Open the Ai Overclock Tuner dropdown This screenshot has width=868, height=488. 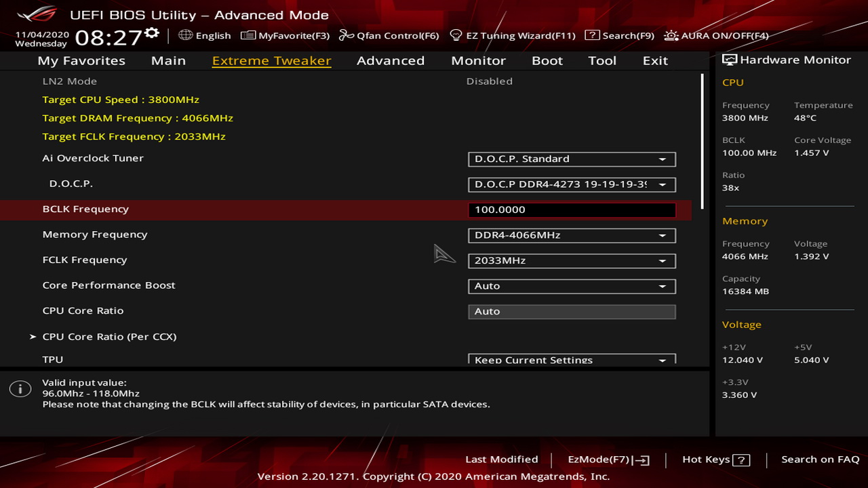point(571,159)
